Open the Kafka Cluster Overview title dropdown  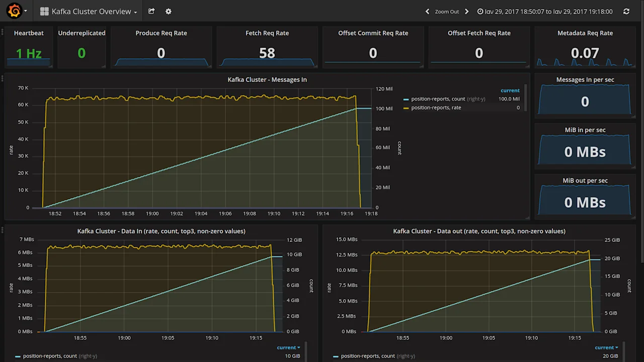click(x=87, y=11)
